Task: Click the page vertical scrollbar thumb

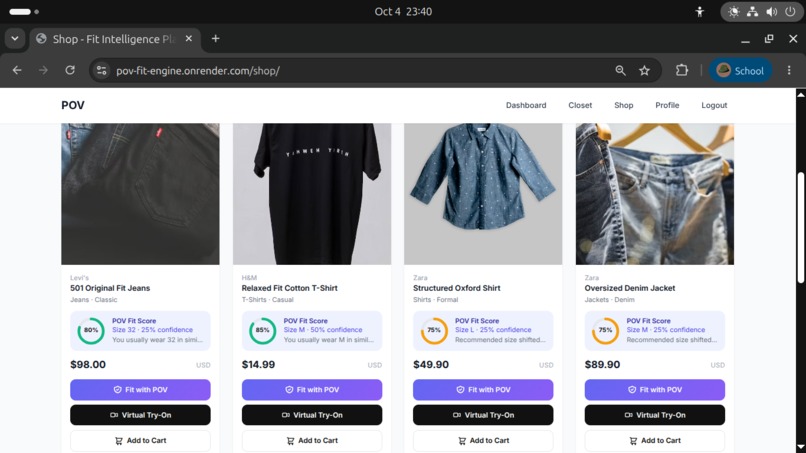Action: tap(800, 228)
